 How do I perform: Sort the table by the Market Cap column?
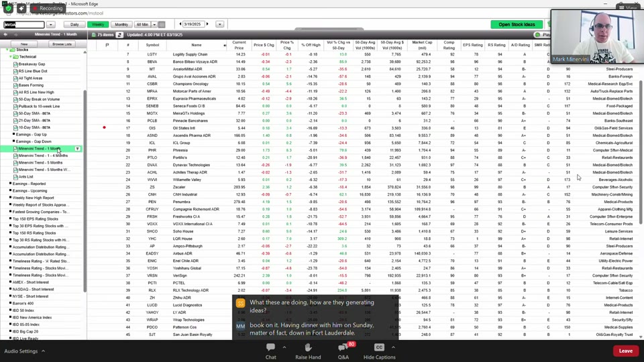pos(422,45)
